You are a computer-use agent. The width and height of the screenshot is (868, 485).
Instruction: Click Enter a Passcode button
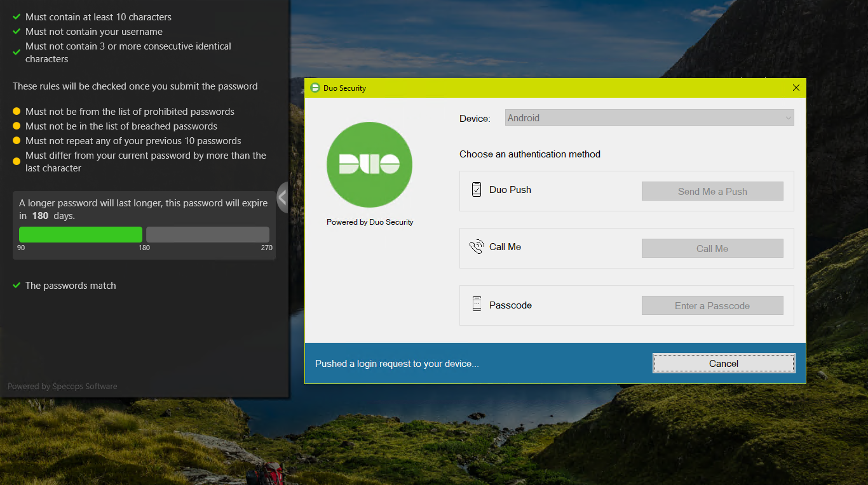[712, 305]
